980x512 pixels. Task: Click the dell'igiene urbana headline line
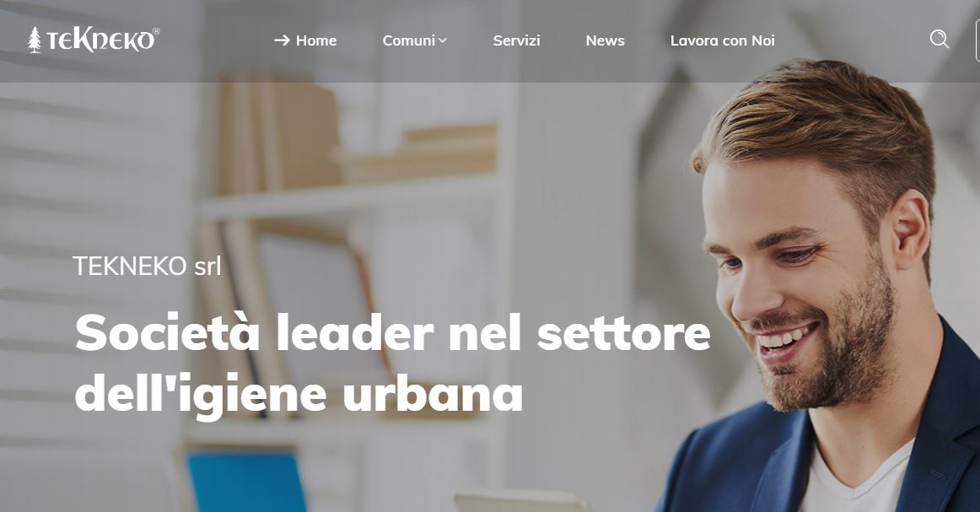(299, 394)
